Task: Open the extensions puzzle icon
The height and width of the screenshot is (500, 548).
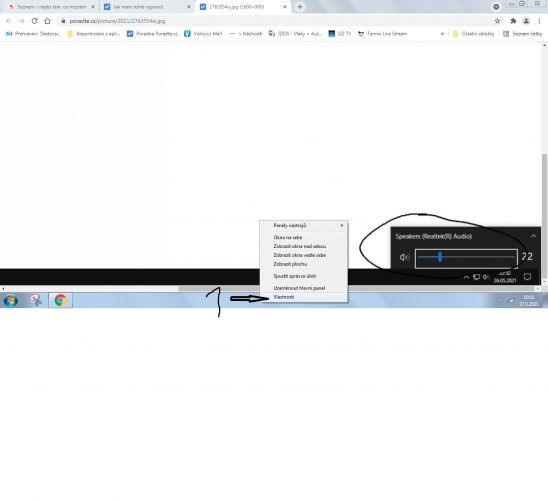Action: [513, 21]
